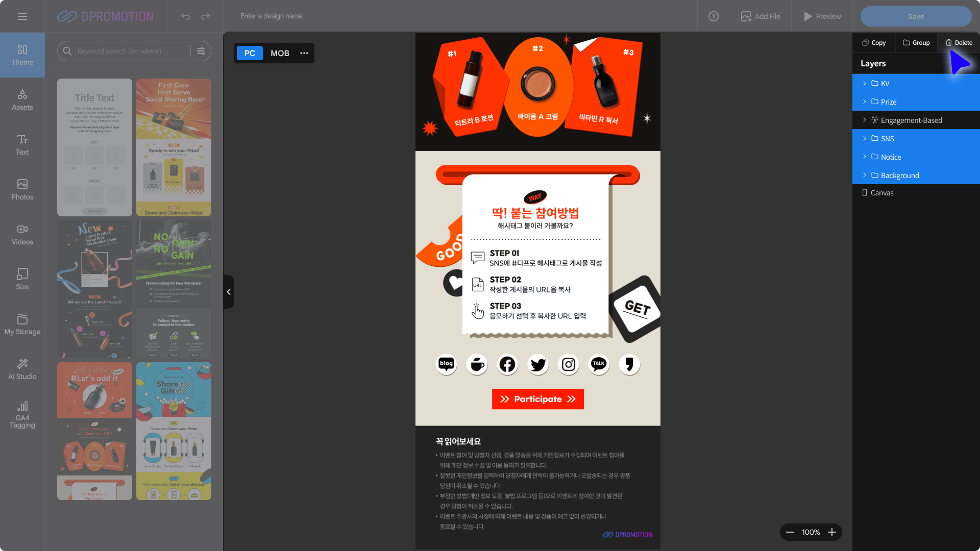Expand the Background layer folder
This screenshot has height=551, width=980.
864,175
